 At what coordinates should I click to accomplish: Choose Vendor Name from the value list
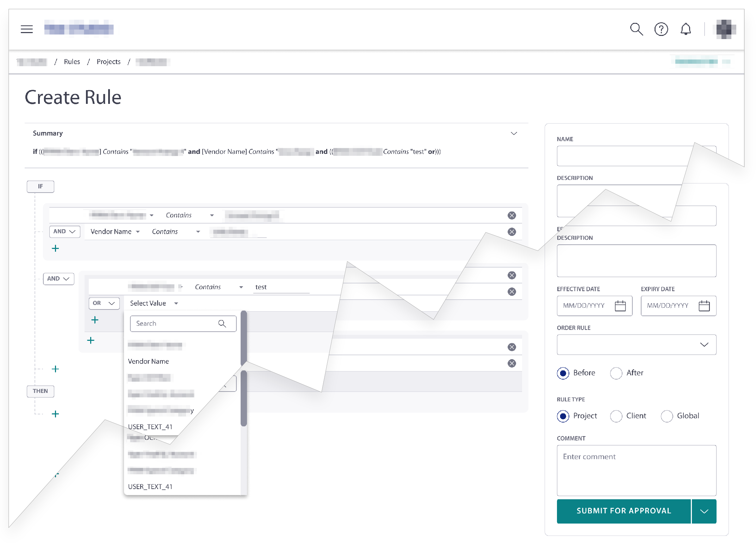click(x=148, y=361)
